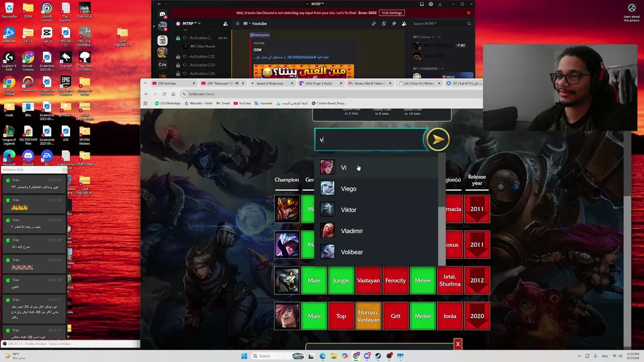Open the YouTube bookmark
This screenshot has width=644, height=362.
pos(243,104)
